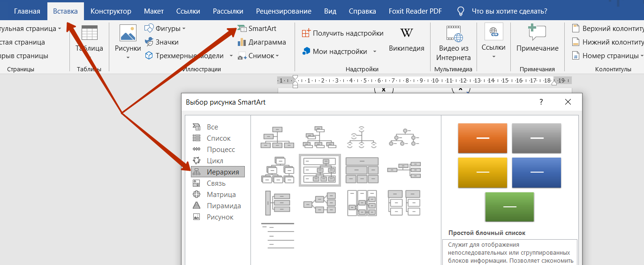Click the Рисунки pictures icon

(128, 33)
